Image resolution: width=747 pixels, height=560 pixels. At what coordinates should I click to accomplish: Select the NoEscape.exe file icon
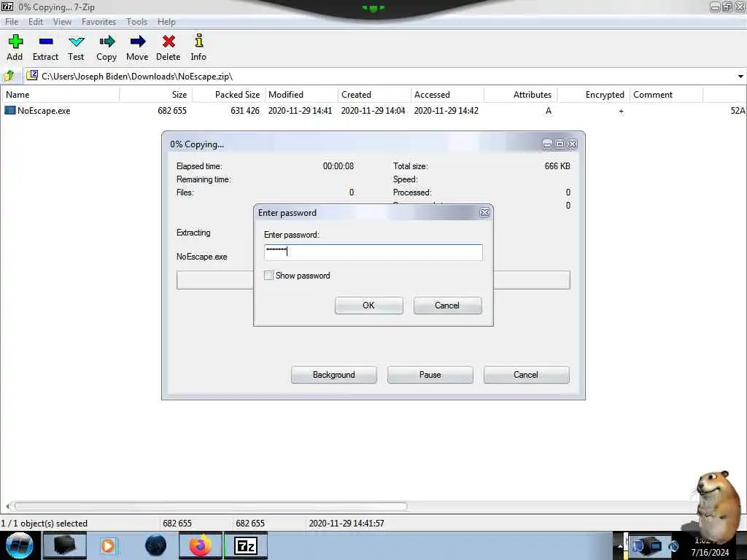coord(10,111)
